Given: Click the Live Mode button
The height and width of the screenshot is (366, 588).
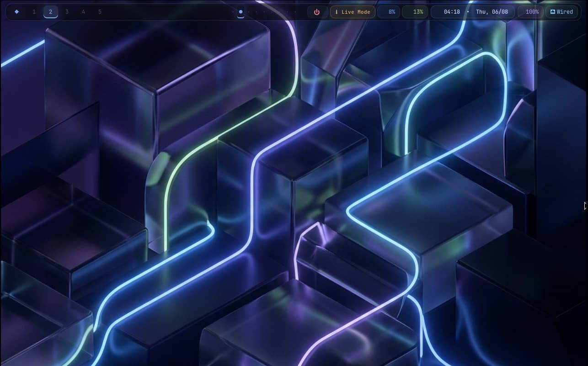Looking at the screenshot, I should tap(353, 12).
